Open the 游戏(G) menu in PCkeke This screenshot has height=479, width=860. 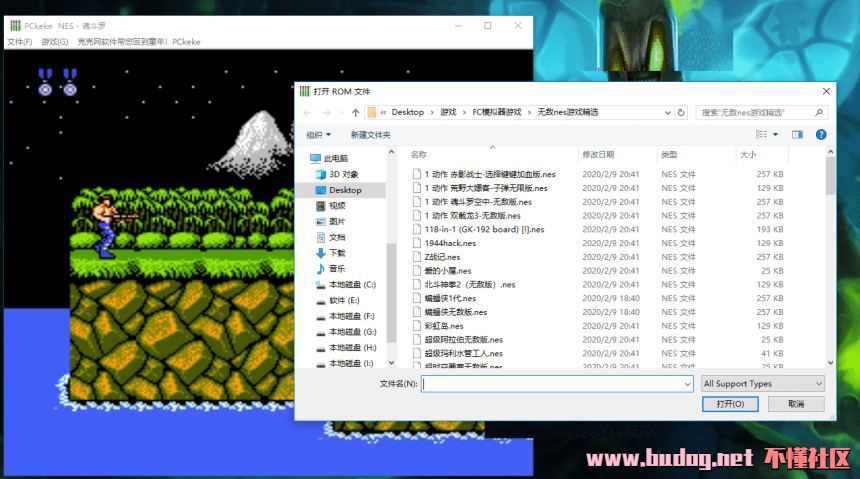pos(55,42)
